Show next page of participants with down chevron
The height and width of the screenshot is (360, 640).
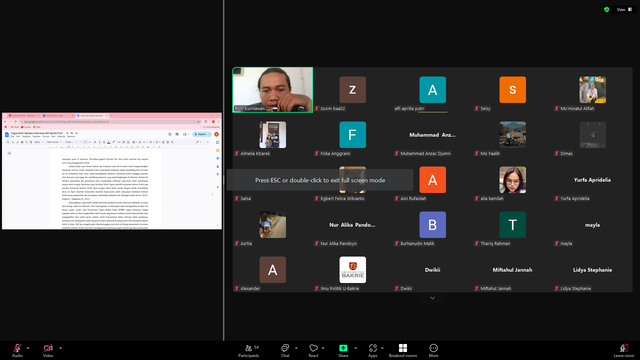[x=433, y=298]
